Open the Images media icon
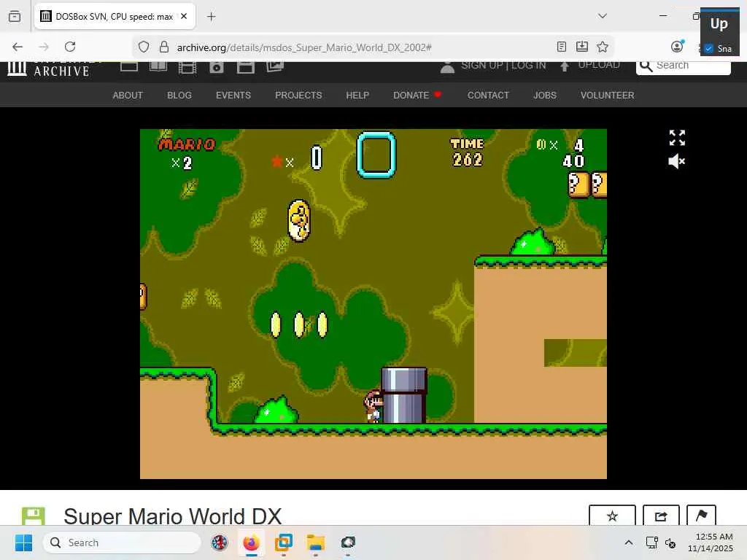This screenshot has height=560, width=747. point(275,67)
